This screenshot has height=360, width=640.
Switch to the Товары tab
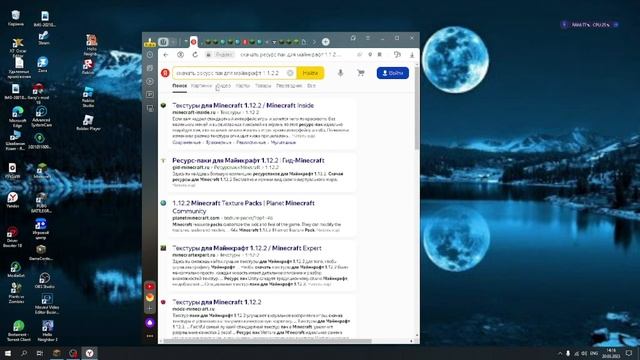[x=263, y=86]
